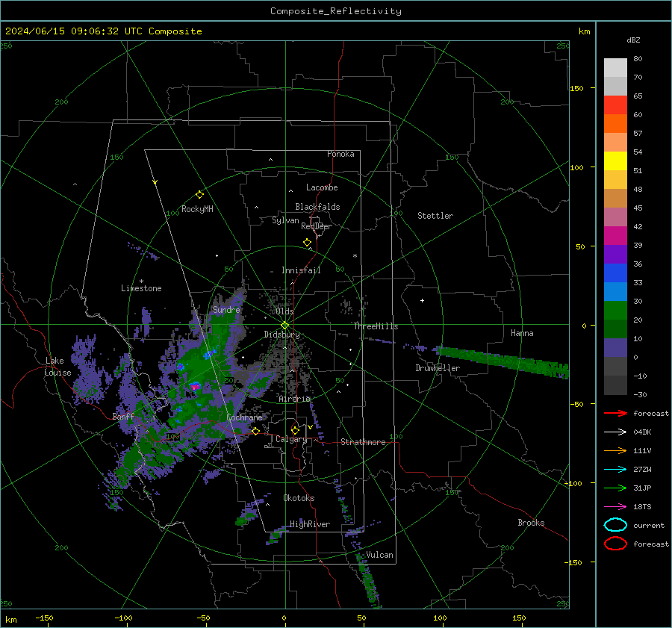Click the cyan 'current' ellipse icon
The height and width of the screenshot is (628, 672).
615,525
